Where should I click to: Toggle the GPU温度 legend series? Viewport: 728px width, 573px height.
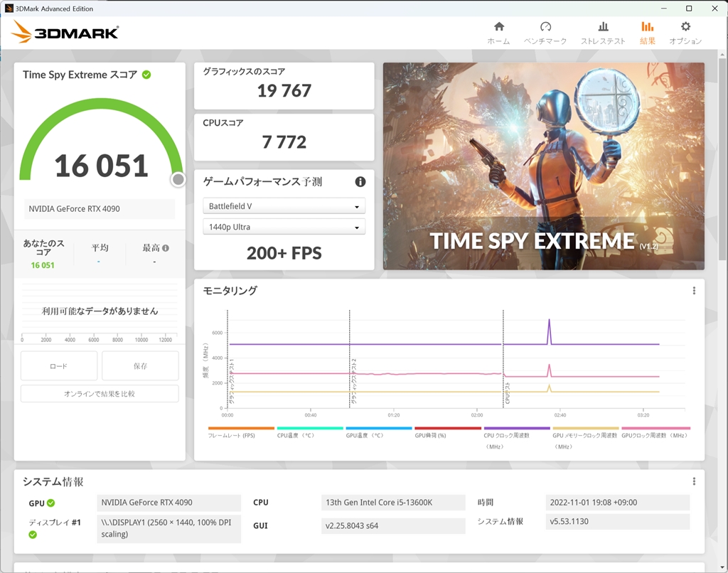(379, 433)
